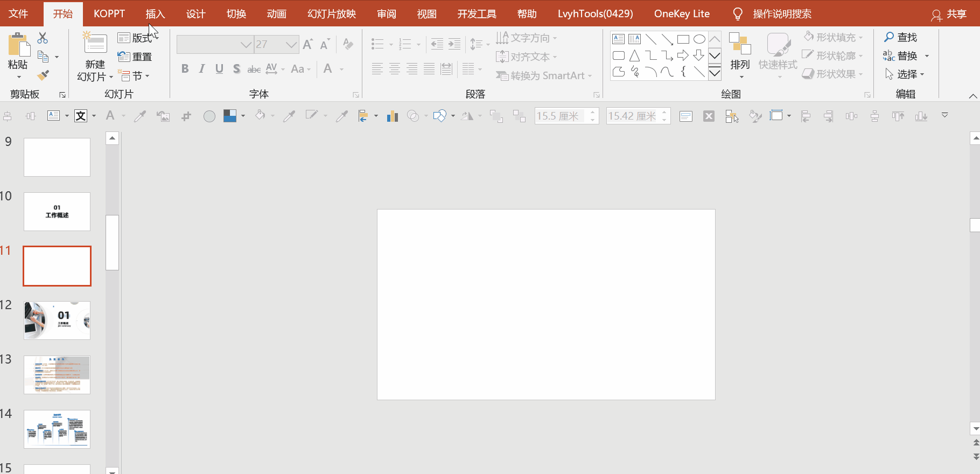Switch to the OneKey Lite tab
Screen dimensions: 980x474
pos(682,13)
